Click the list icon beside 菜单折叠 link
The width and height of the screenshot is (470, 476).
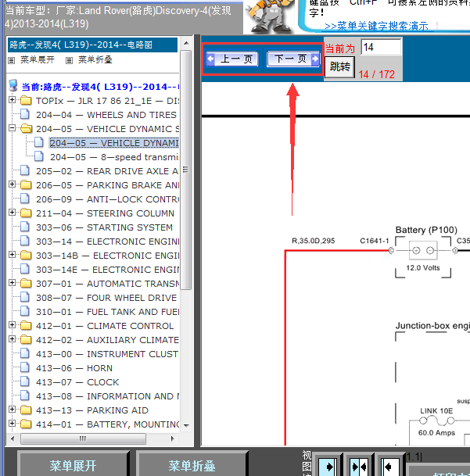click(x=69, y=60)
